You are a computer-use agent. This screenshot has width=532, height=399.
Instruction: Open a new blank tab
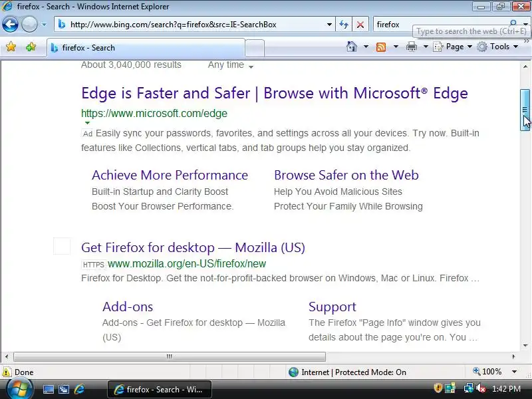(255, 48)
